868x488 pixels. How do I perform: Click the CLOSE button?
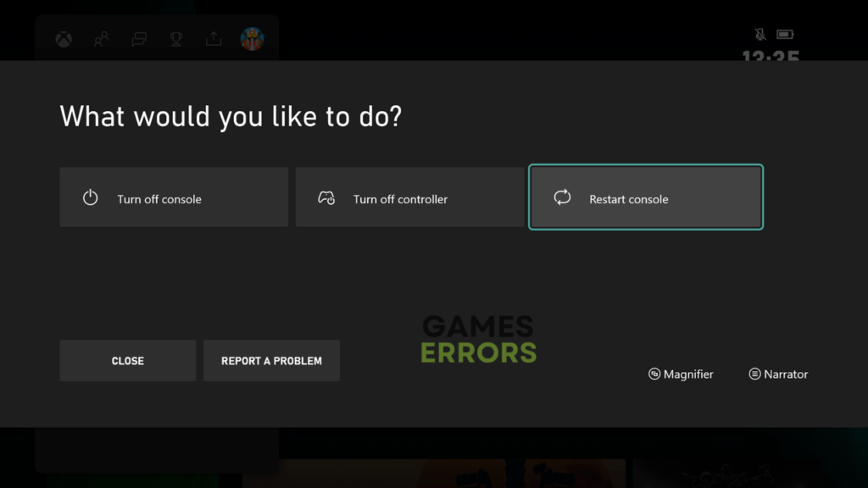(128, 361)
